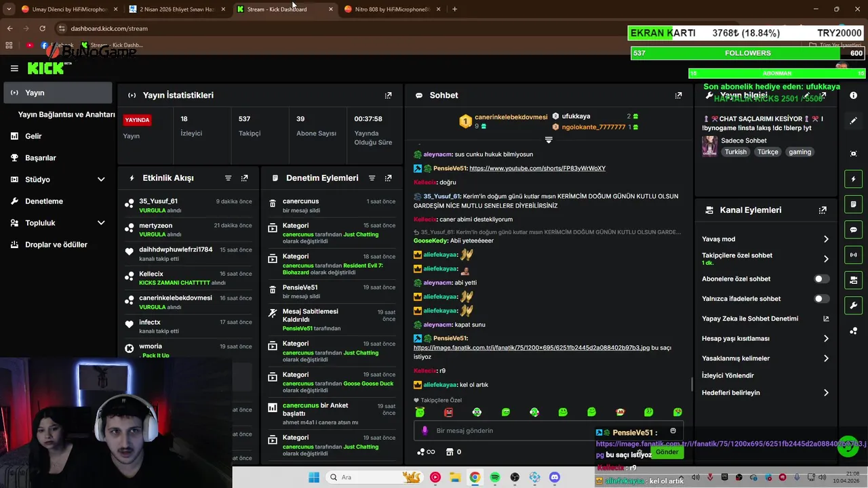Switch to the Umay Dilenci browser tab
The height and width of the screenshot is (488, 868).
[x=68, y=9]
